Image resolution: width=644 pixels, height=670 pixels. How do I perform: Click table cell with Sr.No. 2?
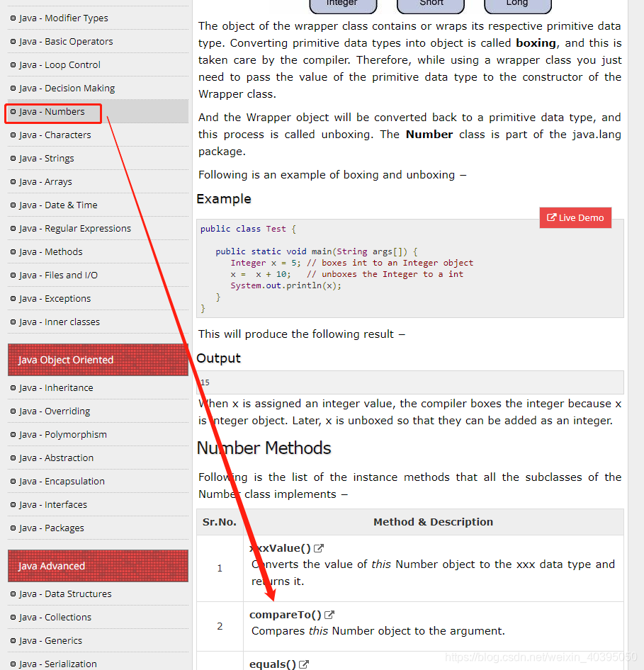point(220,626)
